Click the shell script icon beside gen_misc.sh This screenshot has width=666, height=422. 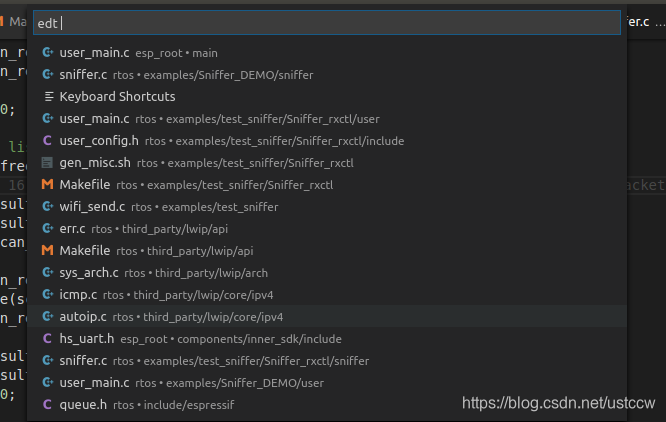(47, 163)
